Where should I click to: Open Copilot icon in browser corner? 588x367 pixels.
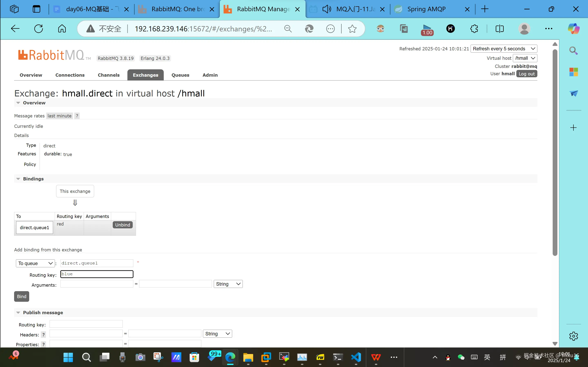(574, 29)
